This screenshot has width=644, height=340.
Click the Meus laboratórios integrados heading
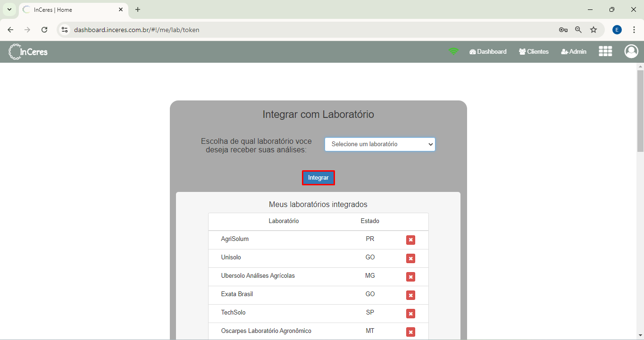tap(318, 205)
